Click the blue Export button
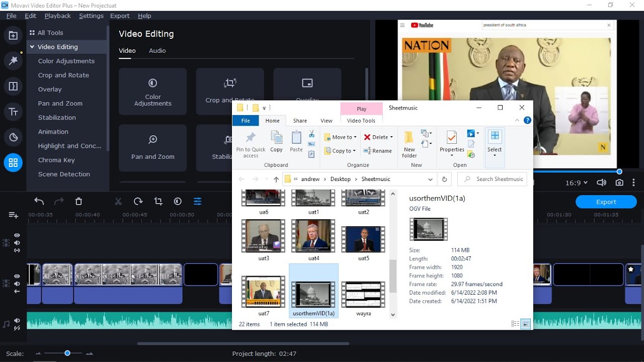Viewport: 644px width, 362px height. coord(606,202)
